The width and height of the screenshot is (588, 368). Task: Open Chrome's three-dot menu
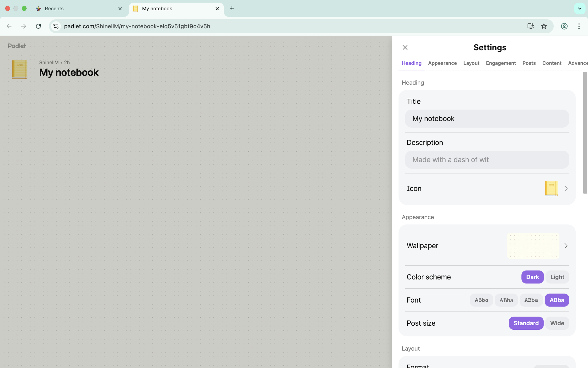click(x=579, y=26)
